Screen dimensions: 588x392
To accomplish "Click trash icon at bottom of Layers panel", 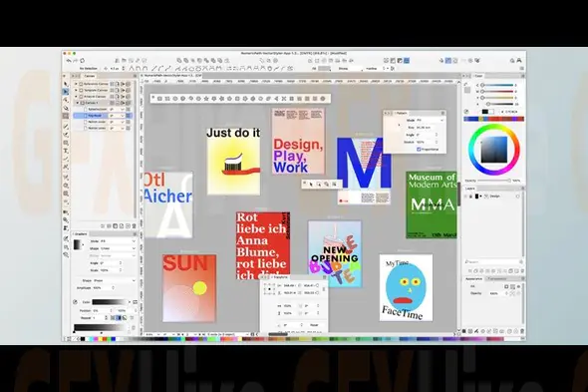I will tap(522, 270).
